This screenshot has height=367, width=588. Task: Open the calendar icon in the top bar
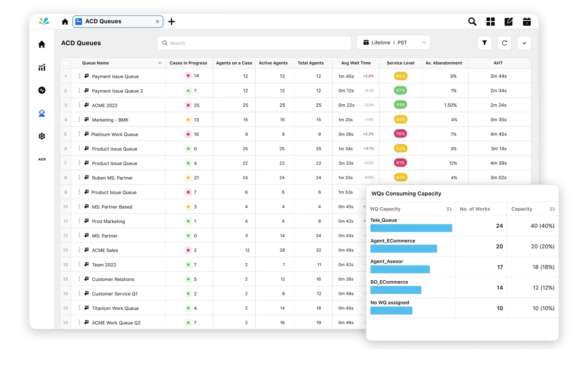527,21
